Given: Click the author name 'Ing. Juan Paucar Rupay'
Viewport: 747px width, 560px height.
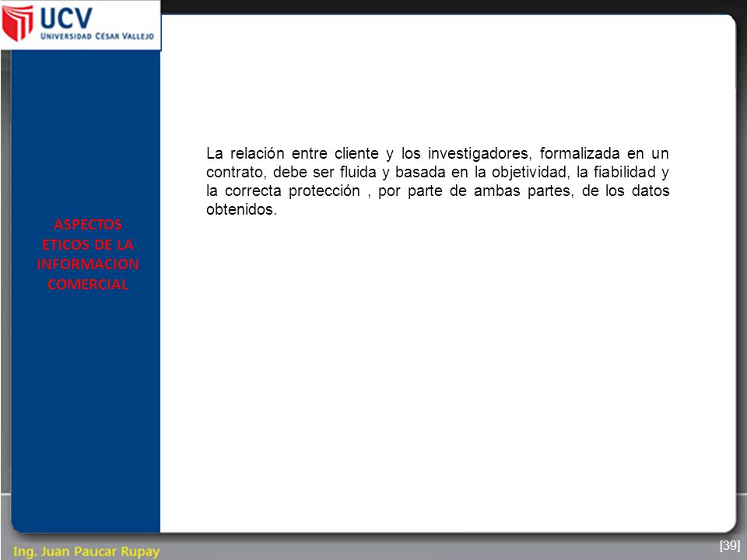Looking at the screenshot, I should pos(86,551).
